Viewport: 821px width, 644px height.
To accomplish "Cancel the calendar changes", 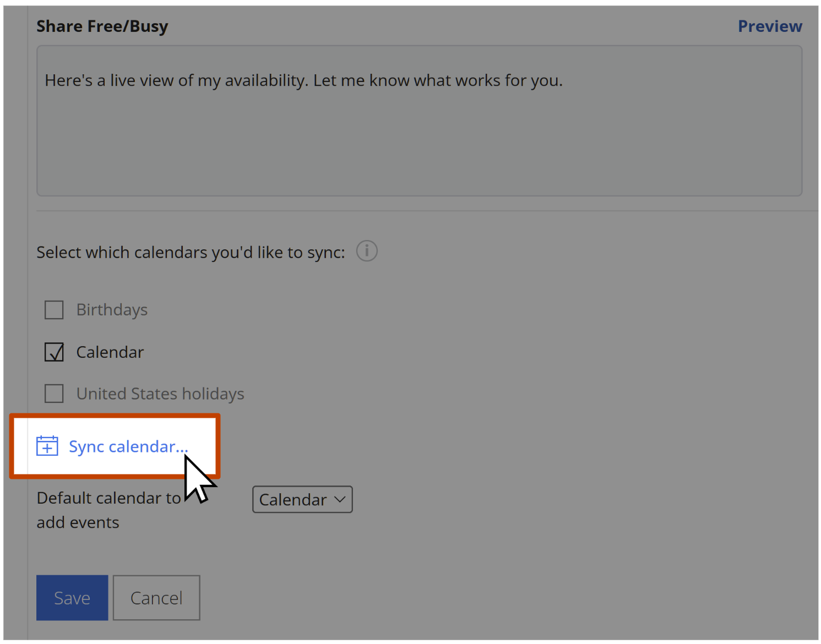I will 156,598.
